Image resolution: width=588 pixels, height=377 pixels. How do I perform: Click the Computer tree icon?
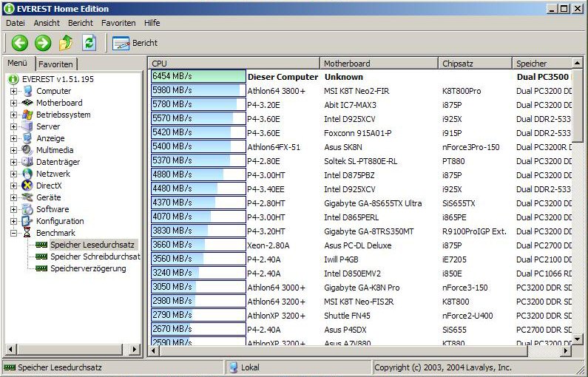click(27, 91)
